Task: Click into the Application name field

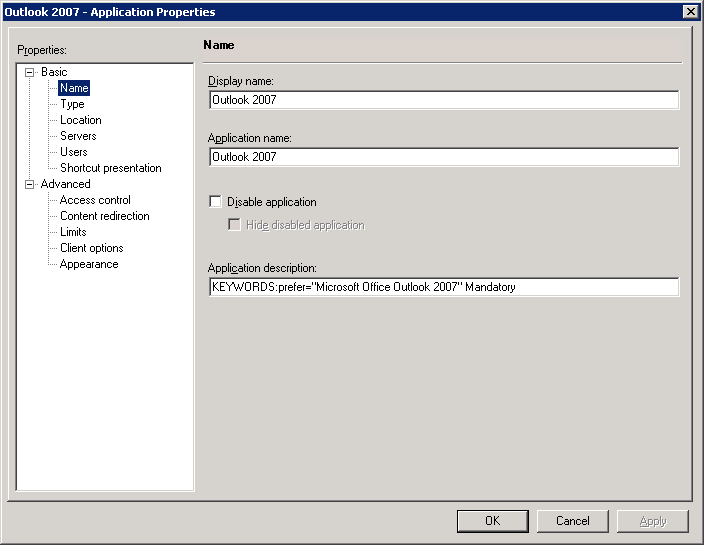Action: click(444, 157)
